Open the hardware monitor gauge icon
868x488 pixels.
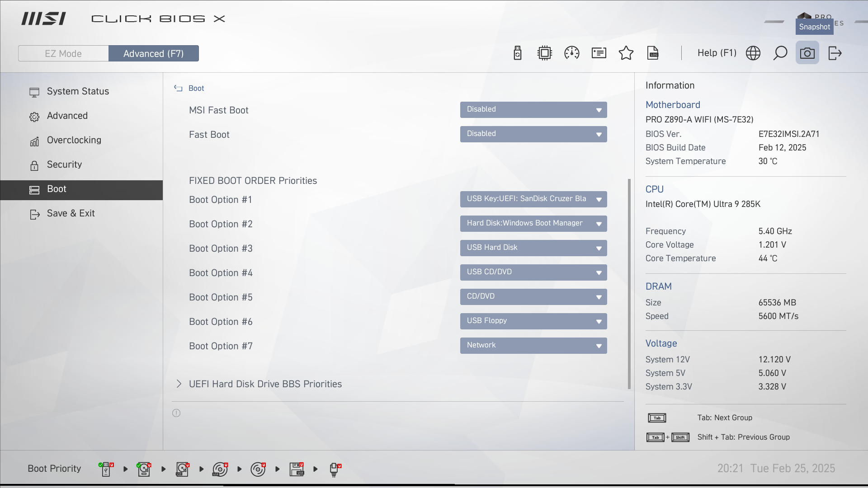click(x=572, y=53)
